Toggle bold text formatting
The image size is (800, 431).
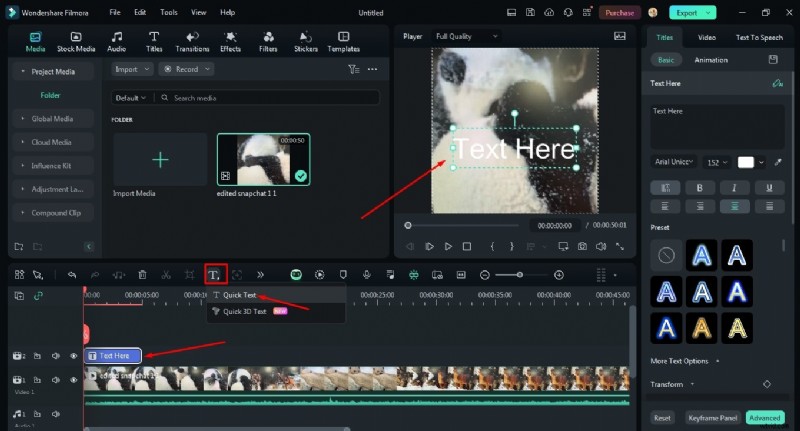coord(699,188)
